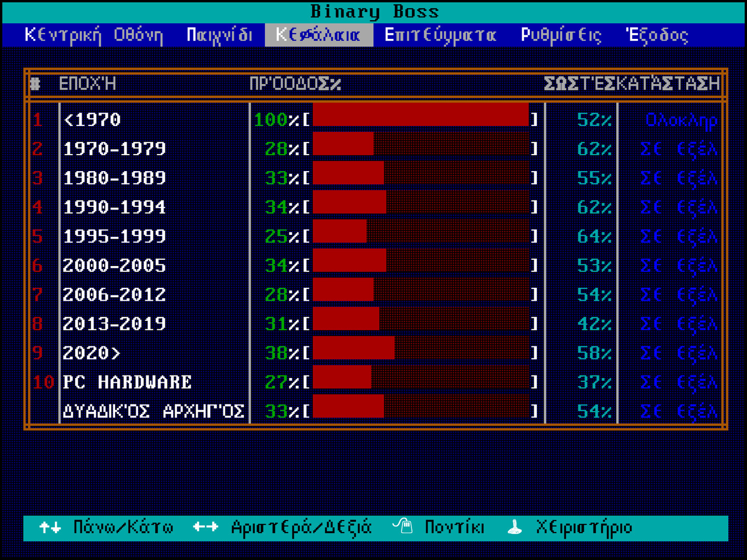
Task: Click the joystick icon in bottom bar
Action: [x=514, y=528]
